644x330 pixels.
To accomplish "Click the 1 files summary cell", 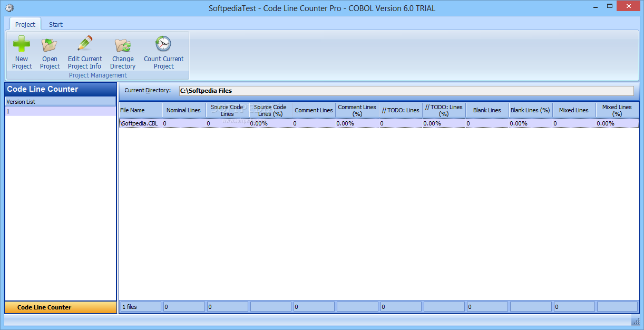I will coord(141,307).
